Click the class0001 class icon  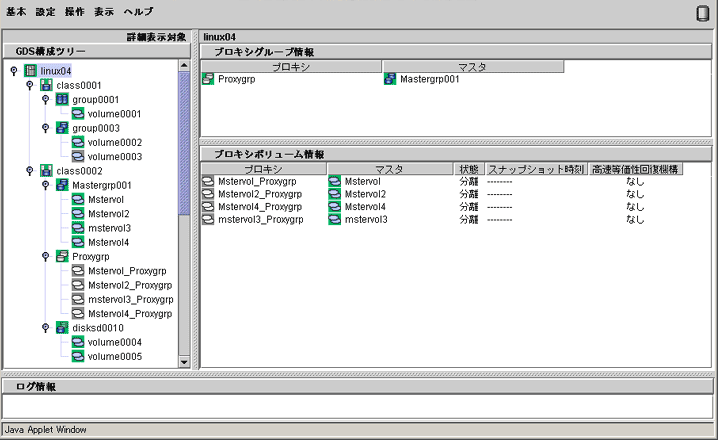[46, 85]
